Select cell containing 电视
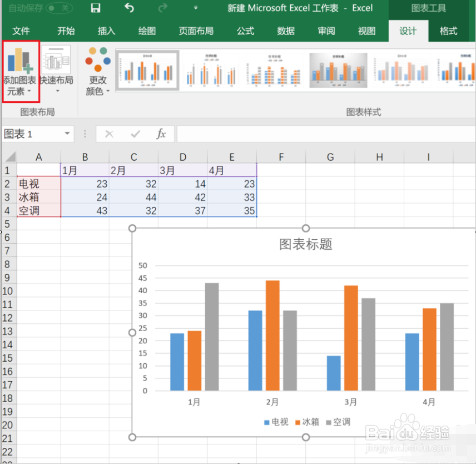This screenshot has width=476, height=464. tap(38, 184)
